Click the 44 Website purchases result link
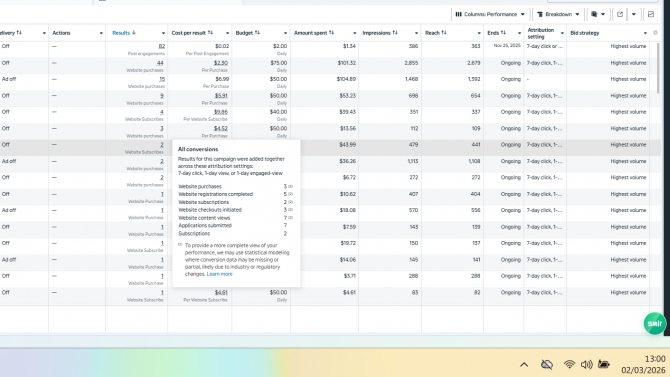This screenshot has height=377, width=670. (160, 63)
